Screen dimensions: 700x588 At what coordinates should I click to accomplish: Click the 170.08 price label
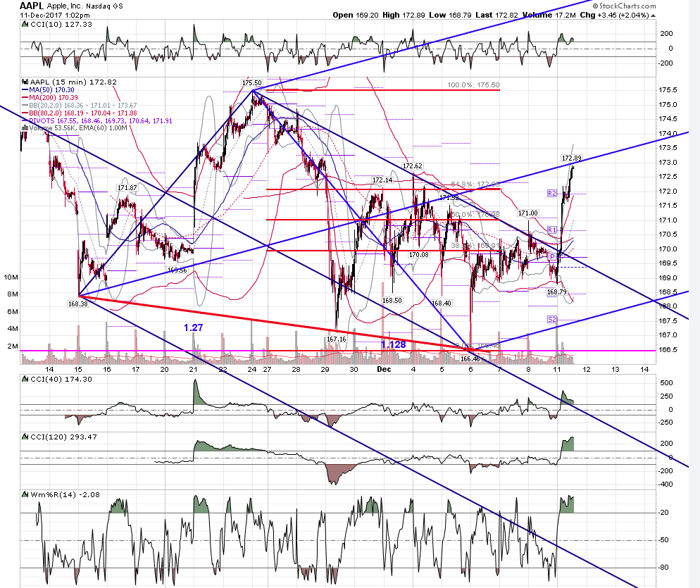point(419,255)
